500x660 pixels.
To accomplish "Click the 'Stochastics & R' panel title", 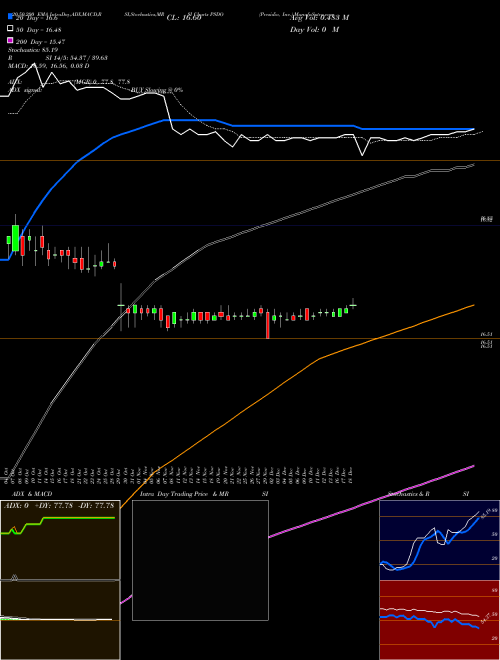I will click(409, 494).
